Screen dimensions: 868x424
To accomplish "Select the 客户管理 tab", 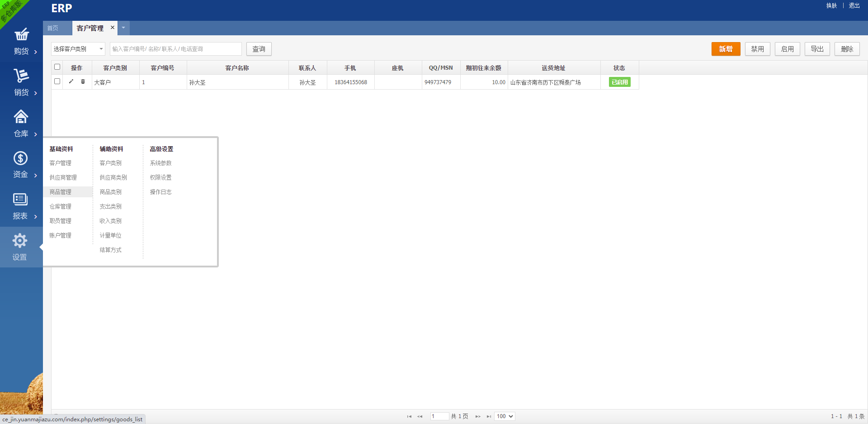I will click(90, 28).
